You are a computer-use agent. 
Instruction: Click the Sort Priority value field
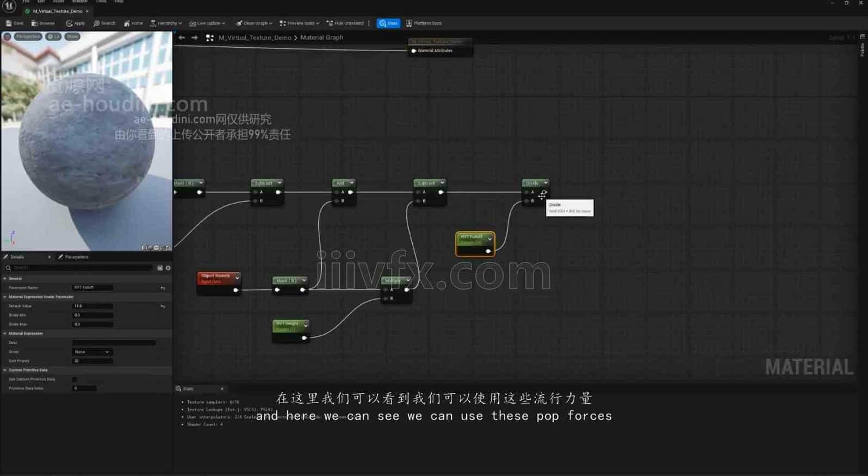point(93,361)
